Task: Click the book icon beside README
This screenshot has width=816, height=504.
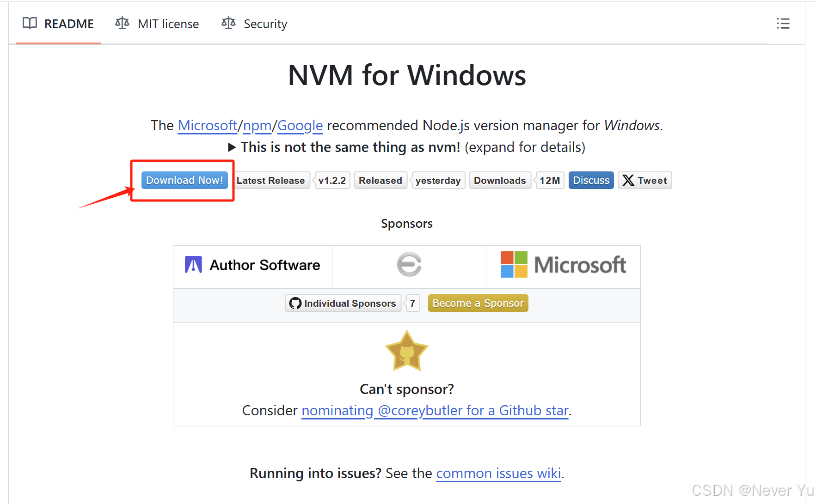Action: point(30,23)
